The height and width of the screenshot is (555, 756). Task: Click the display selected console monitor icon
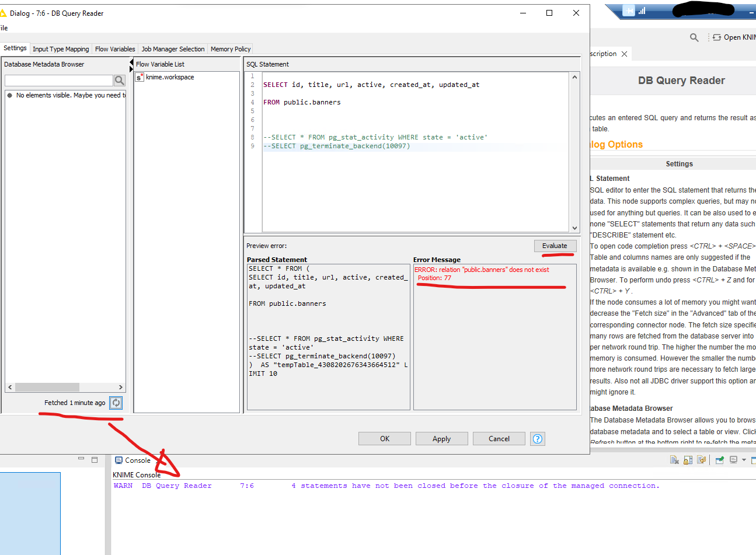(733, 460)
